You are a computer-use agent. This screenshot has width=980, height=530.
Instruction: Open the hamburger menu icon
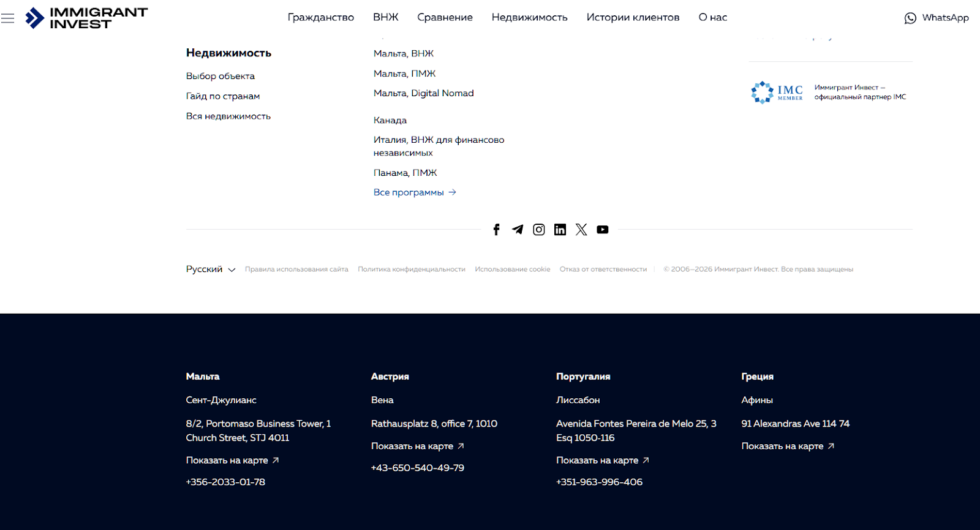click(x=8, y=18)
